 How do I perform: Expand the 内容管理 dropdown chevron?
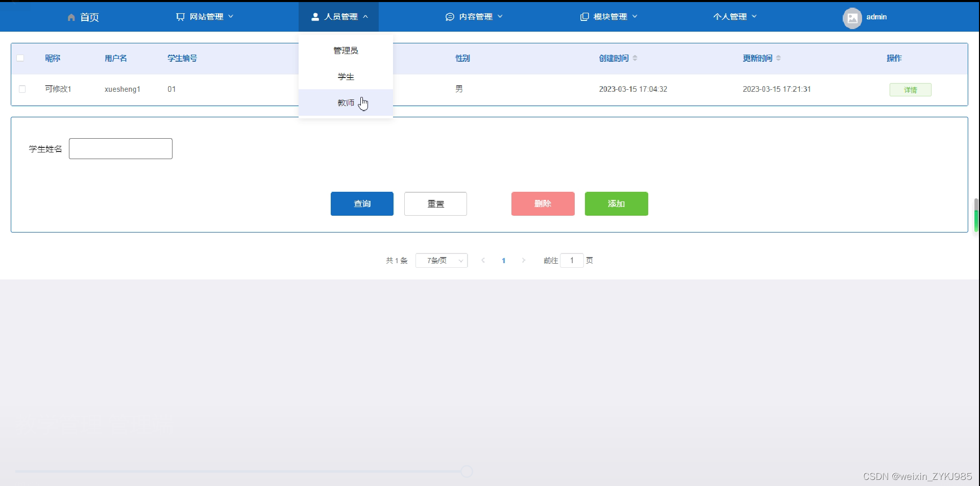tap(500, 16)
